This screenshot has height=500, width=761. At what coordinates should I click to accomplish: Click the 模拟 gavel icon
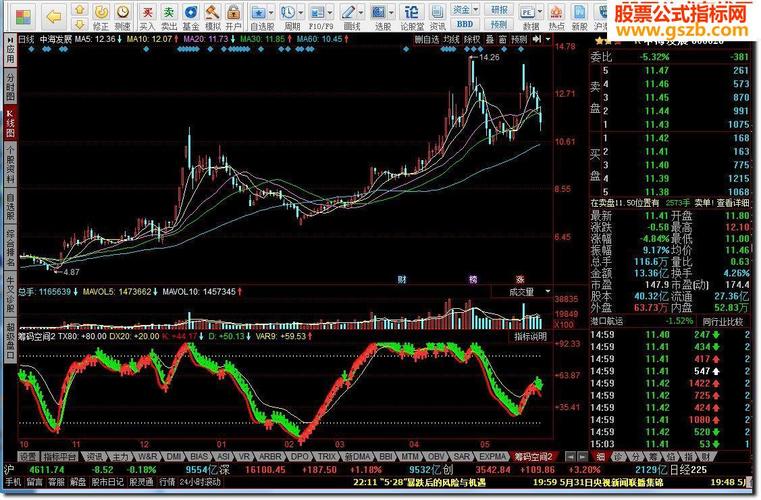pos(212,17)
